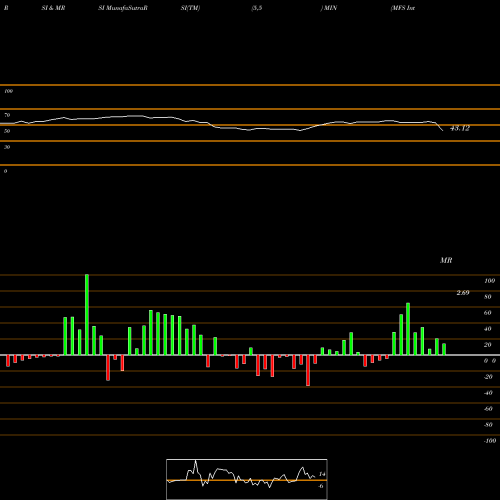Click the RSI value label 43.12
The width and height of the screenshot is (500, 500).
(x=460, y=128)
